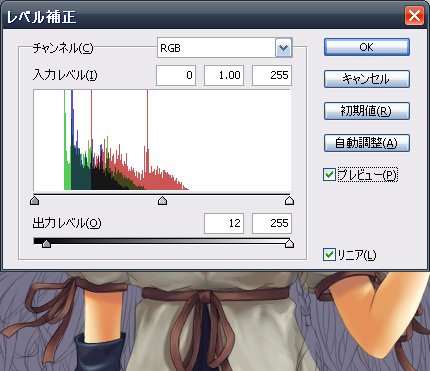
Task: Select the white input highlight slider handle
Action: coord(289,201)
